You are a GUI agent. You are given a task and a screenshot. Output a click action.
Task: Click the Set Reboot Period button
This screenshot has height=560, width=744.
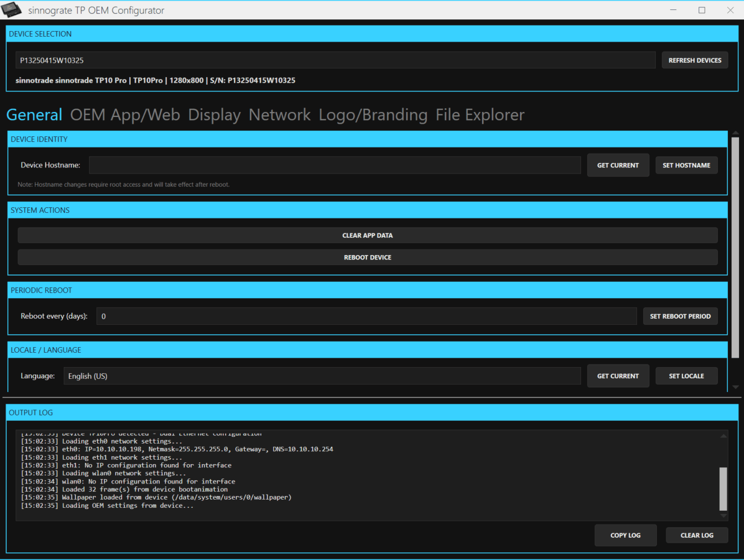coord(680,316)
